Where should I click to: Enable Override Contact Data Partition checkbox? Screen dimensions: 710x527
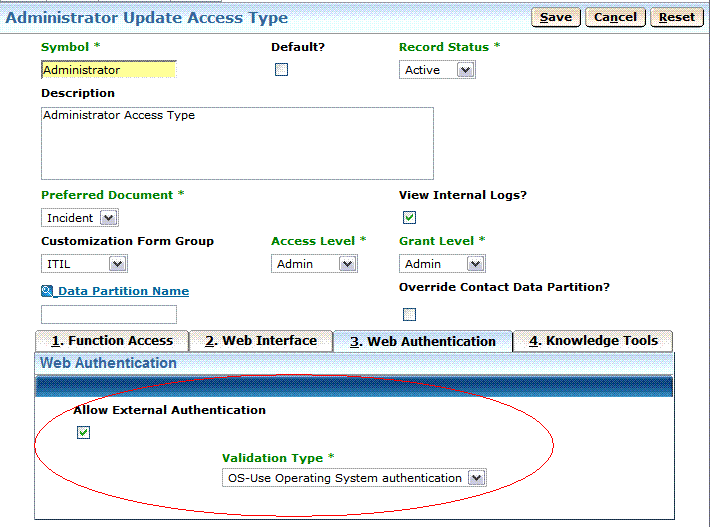(x=409, y=314)
